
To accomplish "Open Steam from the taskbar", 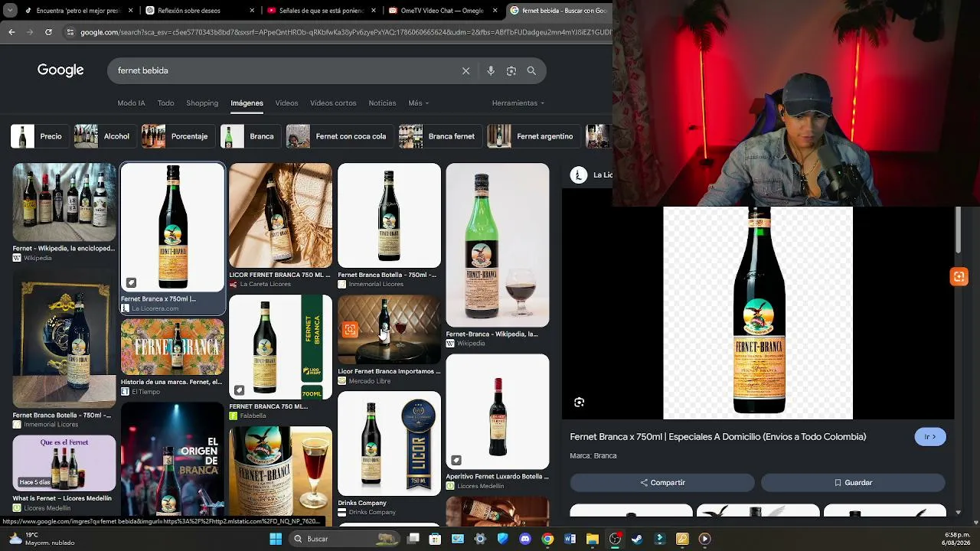I will [637, 539].
